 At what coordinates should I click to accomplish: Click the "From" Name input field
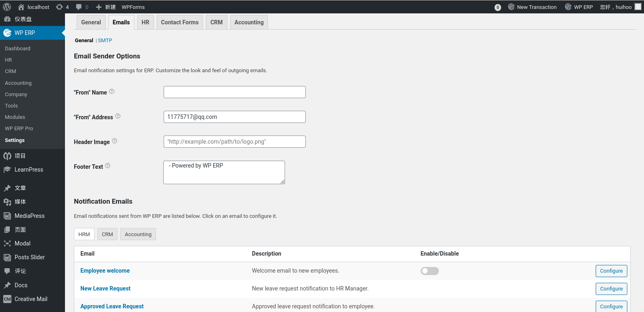(x=235, y=92)
